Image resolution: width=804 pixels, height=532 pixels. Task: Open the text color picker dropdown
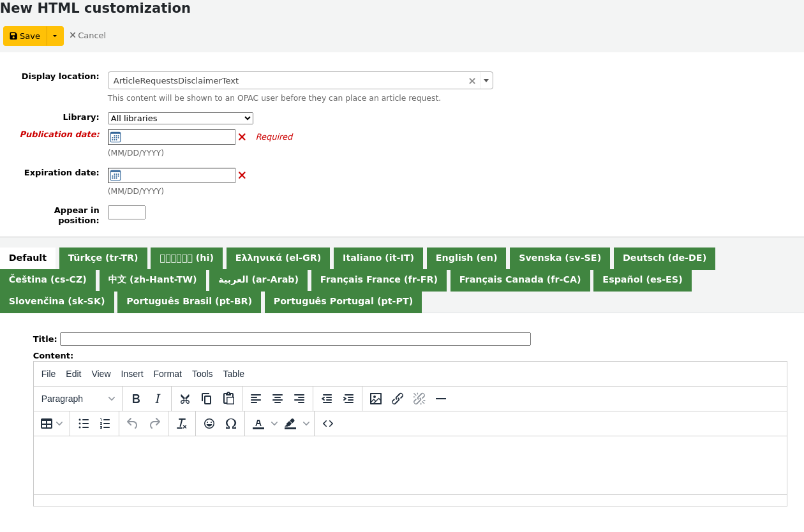pos(274,423)
